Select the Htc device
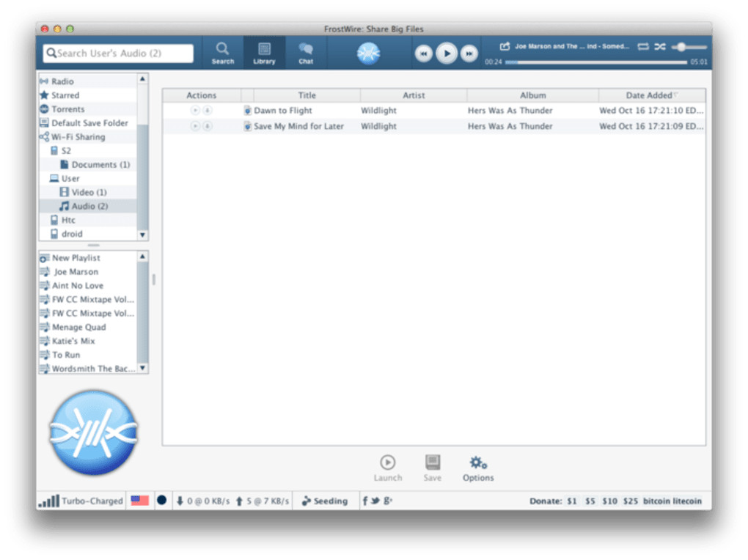The height and width of the screenshot is (560, 748). pos(88,219)
